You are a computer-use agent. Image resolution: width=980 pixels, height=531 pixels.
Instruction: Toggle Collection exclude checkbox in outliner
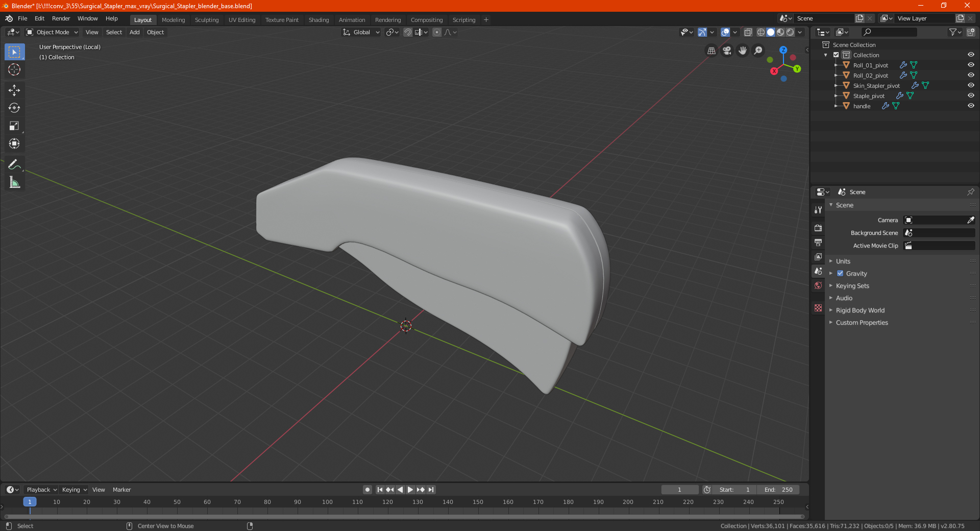(x=836, y=55)
